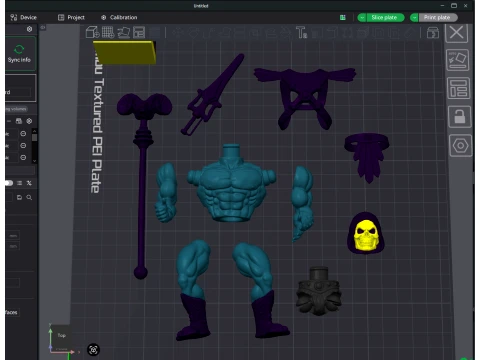Open the 'faces' settings tab
480x360 pixels.
(11, 312)
